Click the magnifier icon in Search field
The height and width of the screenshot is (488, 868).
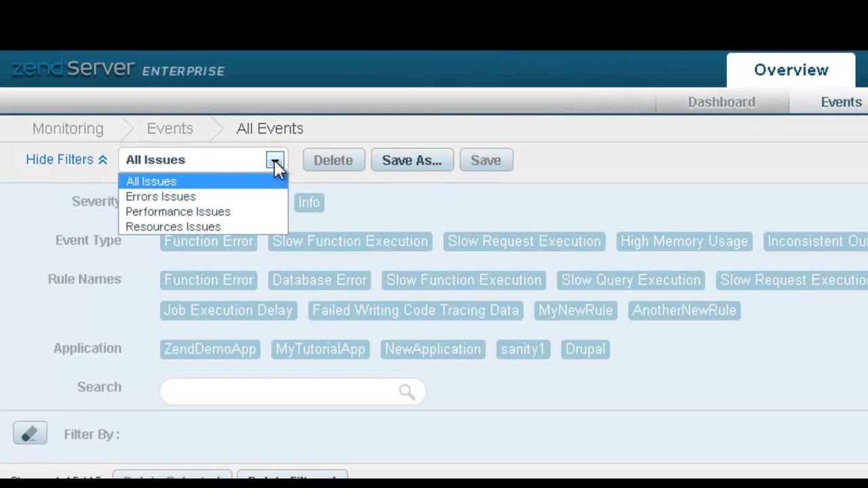click(x=406, y=391)
